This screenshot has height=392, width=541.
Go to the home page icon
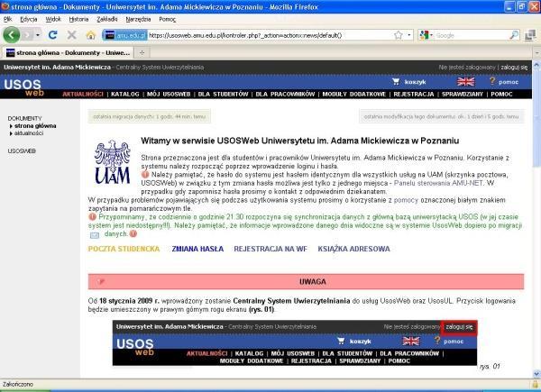(x=91, y=35)
